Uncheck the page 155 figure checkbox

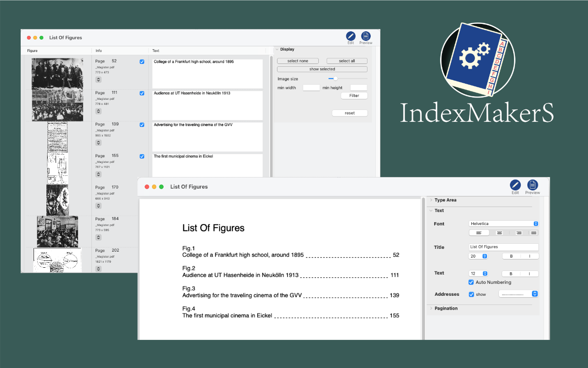pyautogui.click(x=142, y=156)
